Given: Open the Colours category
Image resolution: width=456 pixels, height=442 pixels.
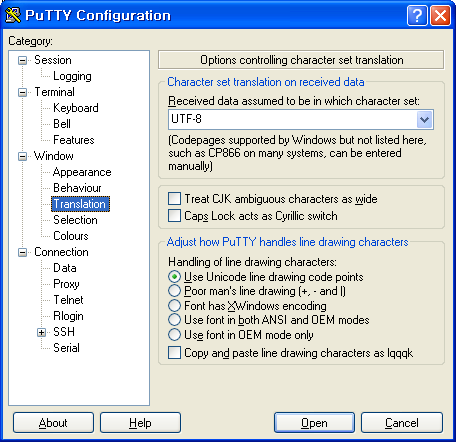Looking at the screenshot, I should (x=71, y=236).
